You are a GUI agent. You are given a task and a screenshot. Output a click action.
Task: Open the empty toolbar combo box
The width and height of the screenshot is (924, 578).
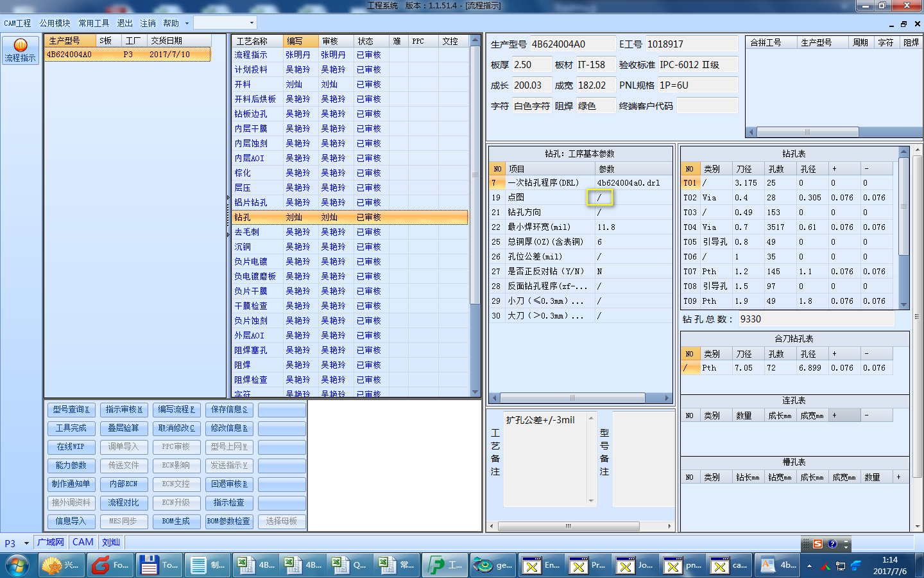(x=225, y=22)
